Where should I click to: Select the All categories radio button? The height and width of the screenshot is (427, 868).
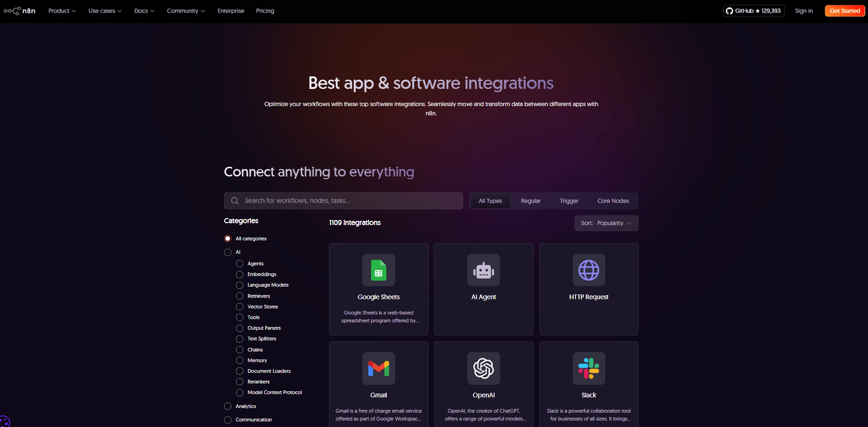[x=228, y=239]
